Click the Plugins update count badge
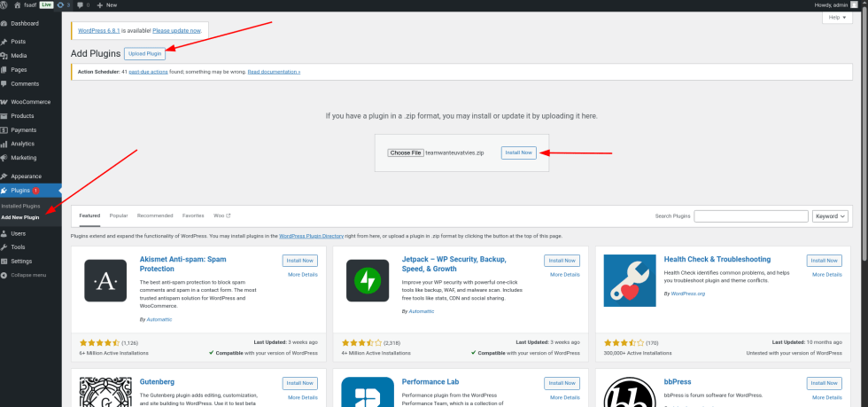The image size is (868, 407). 35,190
